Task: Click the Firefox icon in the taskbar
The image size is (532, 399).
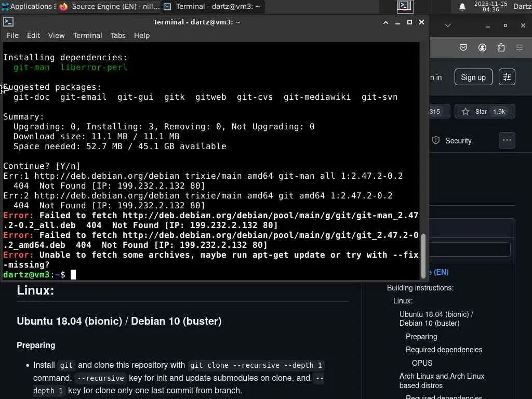Action: 63,7
